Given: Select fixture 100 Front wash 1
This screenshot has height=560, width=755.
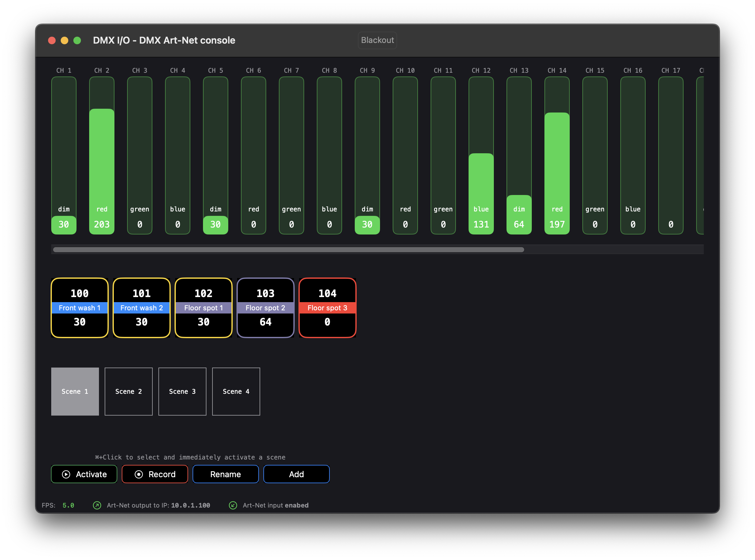Looking at the screenshot, I should click(x=80, y=307).
